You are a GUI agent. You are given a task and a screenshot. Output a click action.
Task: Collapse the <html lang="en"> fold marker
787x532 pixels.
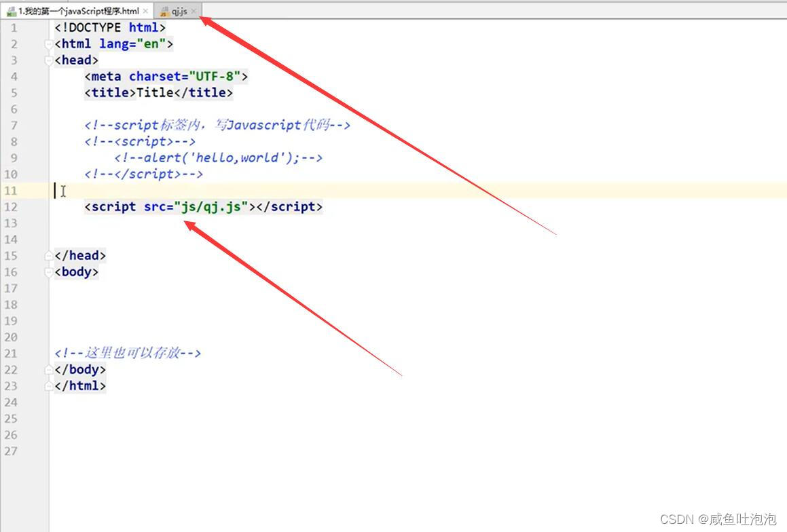click(x=49, y=44)
